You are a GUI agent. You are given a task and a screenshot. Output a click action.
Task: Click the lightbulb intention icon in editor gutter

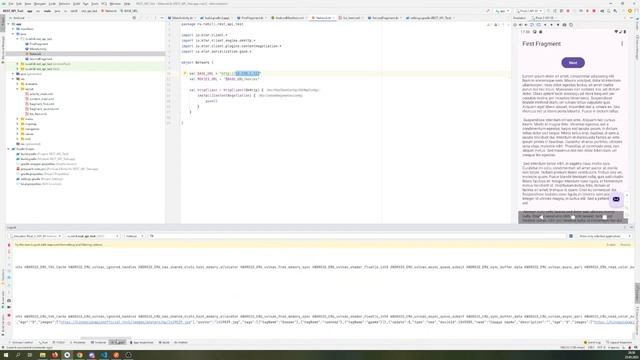click(x=184, y=73)
